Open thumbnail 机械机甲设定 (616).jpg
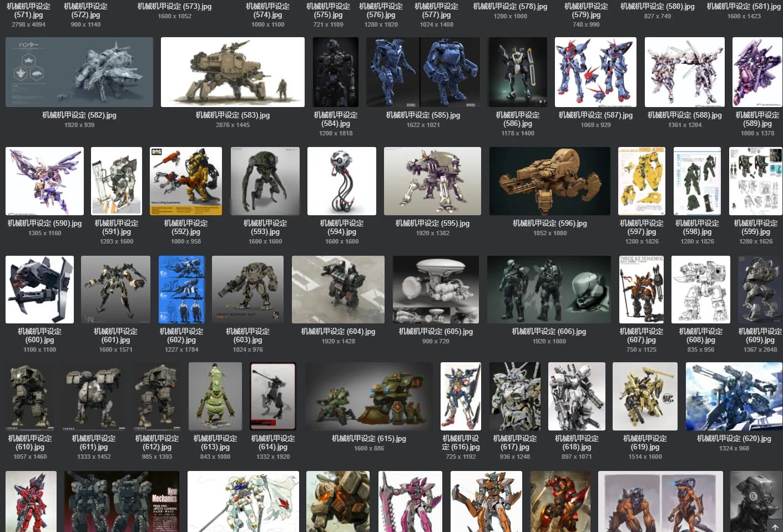 (x=461, y=397)
